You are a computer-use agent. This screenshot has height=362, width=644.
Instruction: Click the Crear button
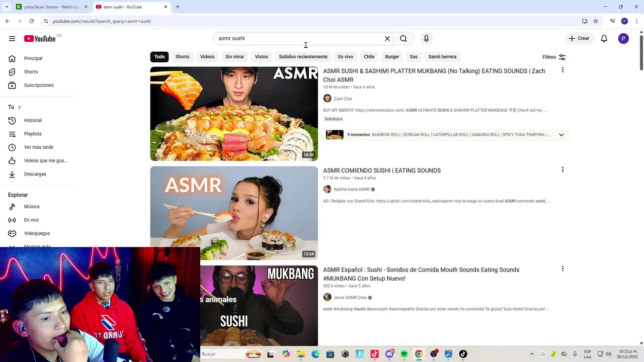[579, 39]
